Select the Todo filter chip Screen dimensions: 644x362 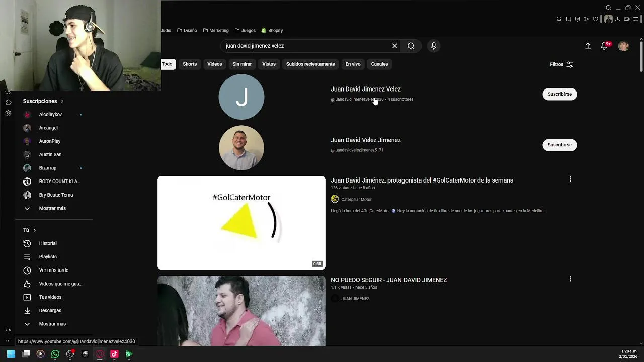pyautogui.click(x=167, y=64)
